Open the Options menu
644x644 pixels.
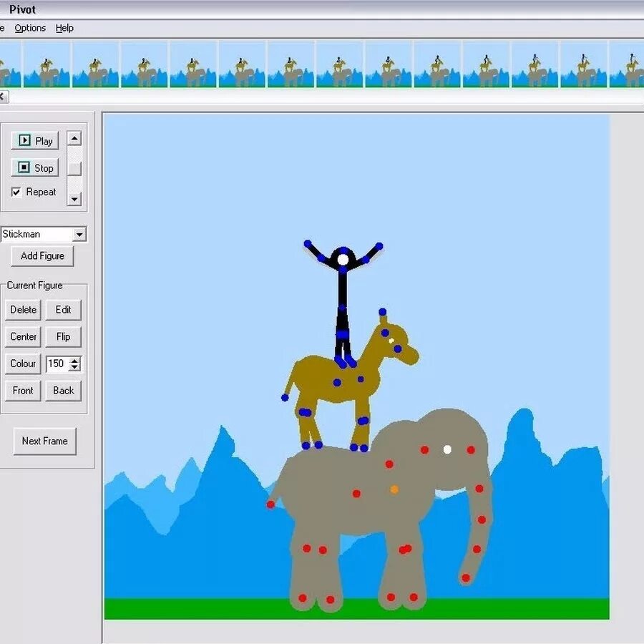coord(30,28)
